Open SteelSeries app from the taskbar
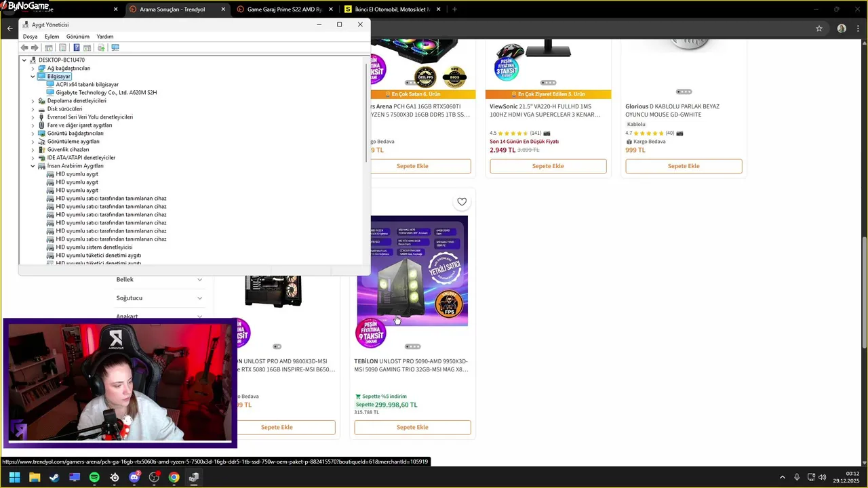868x488 pixels. 115,477
